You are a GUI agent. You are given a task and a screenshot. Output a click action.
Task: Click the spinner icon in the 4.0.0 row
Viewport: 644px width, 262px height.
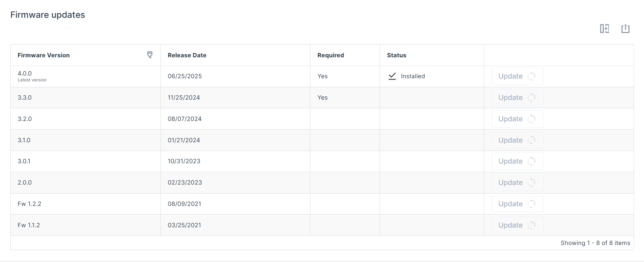coord(531,76)
